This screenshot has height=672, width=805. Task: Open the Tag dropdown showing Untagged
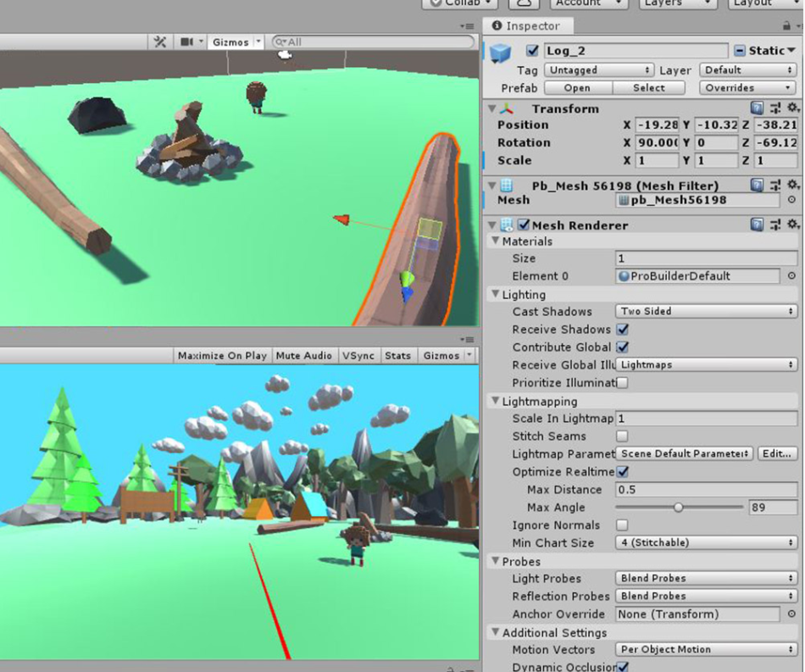click(x=598, y=70)
